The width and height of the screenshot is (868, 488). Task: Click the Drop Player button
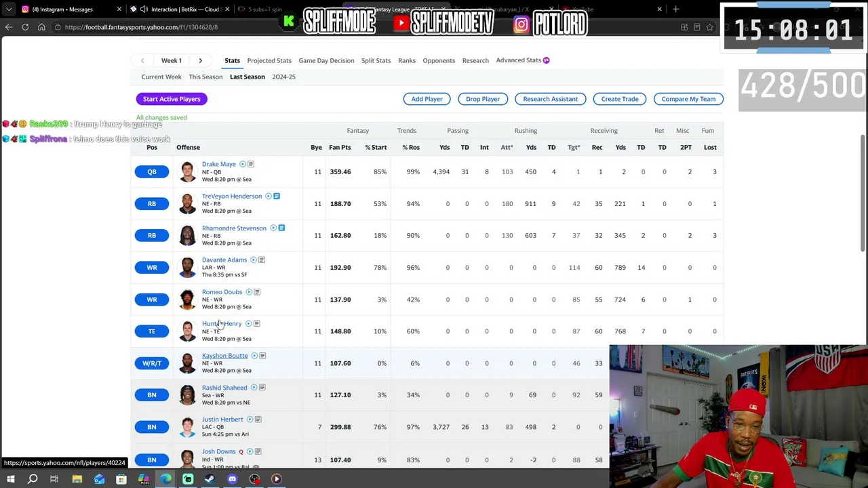coord(483,99)
